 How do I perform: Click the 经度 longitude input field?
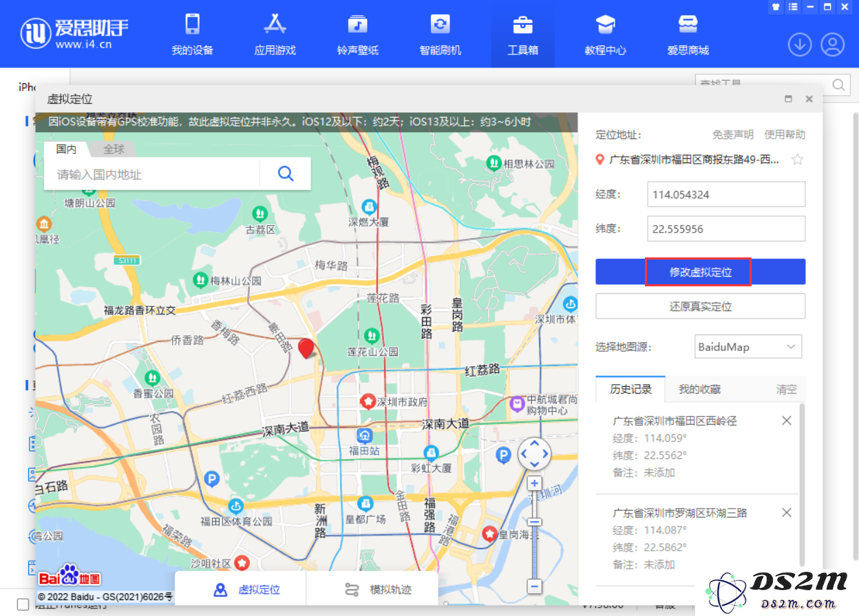pyautogui.click(x=726, y=195)
